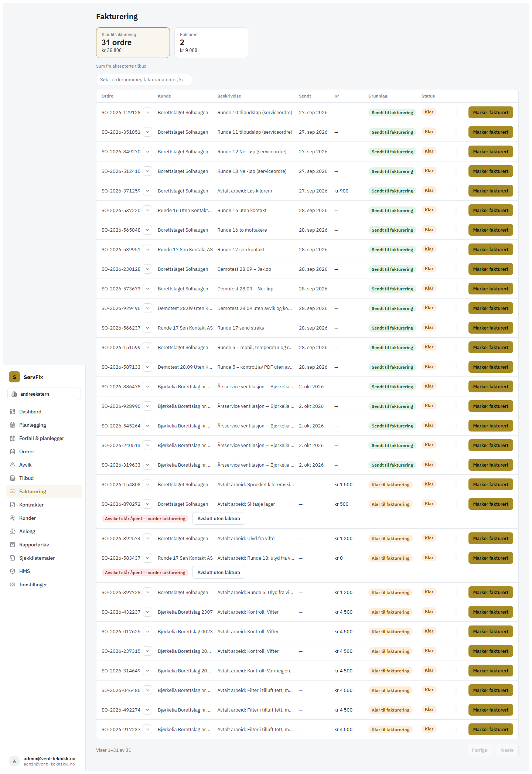Click the Innstillinger gear icon

click(13, 584)
